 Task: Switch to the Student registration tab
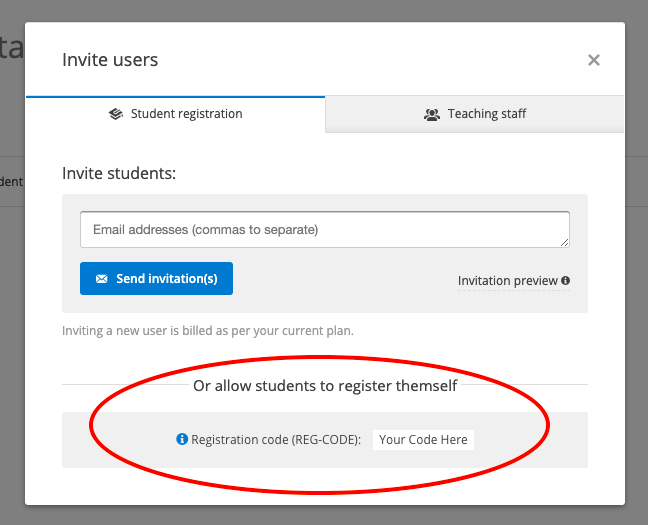[176, 114]
